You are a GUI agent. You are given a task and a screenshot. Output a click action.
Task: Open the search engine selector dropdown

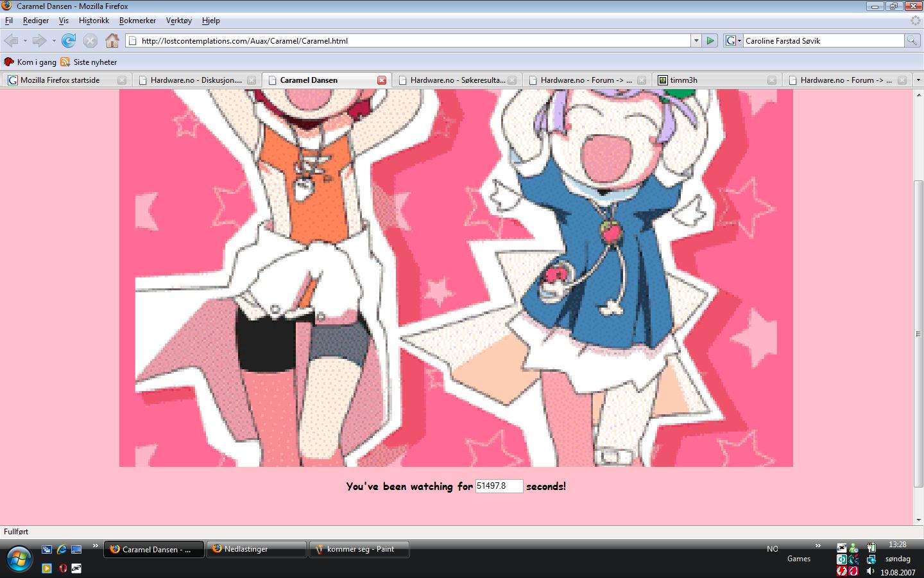(733, 40)
